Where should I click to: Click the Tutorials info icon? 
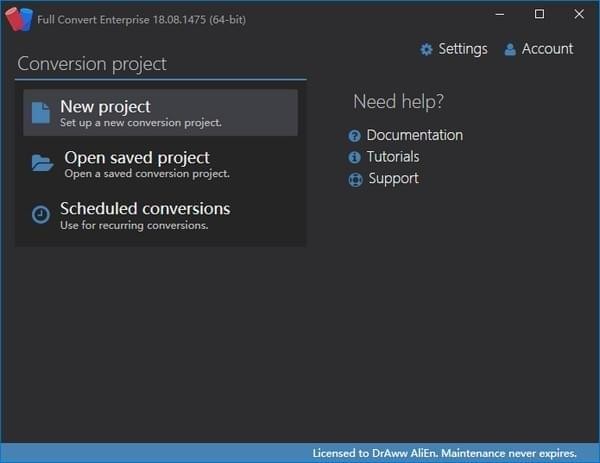click(x=354, y=157)
